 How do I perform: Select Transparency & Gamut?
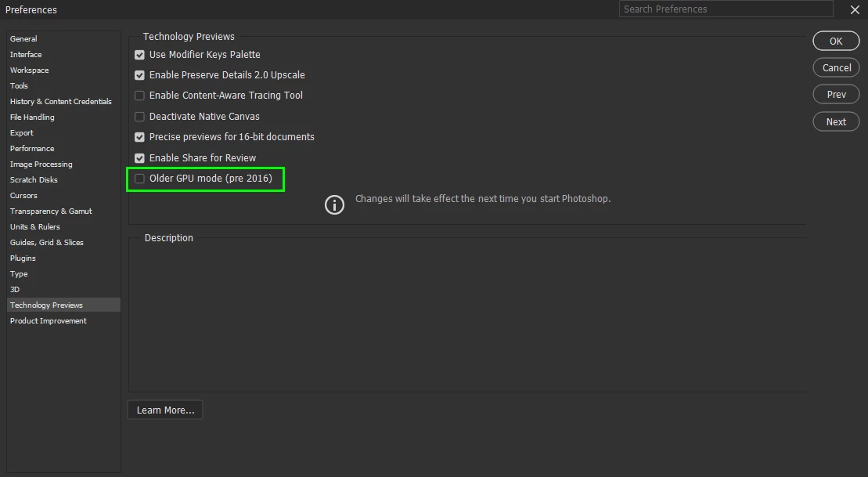coord(63,211)
